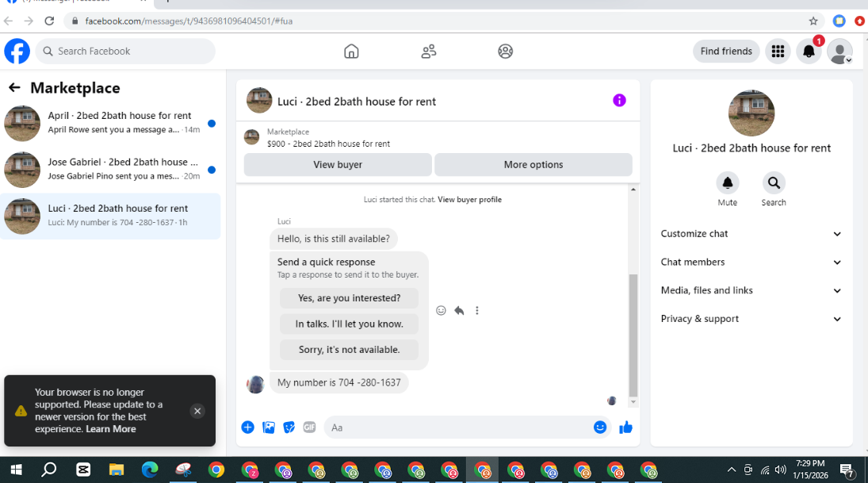Screen dimensions: 868x483
Task: Focus the message text box Aa
Action: tap(458, 427)
